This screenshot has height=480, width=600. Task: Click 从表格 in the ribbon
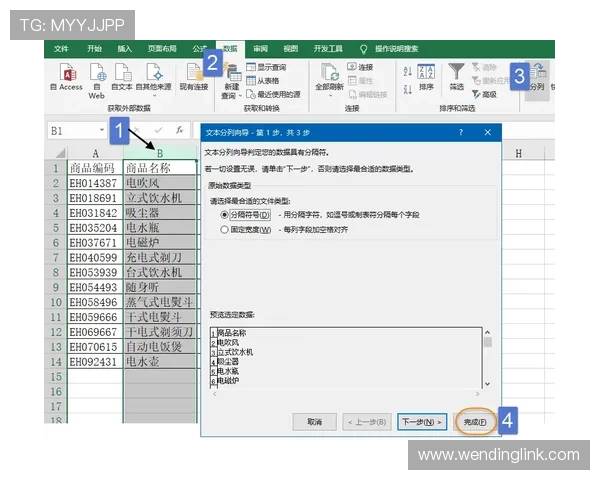(x=263, y=81)
